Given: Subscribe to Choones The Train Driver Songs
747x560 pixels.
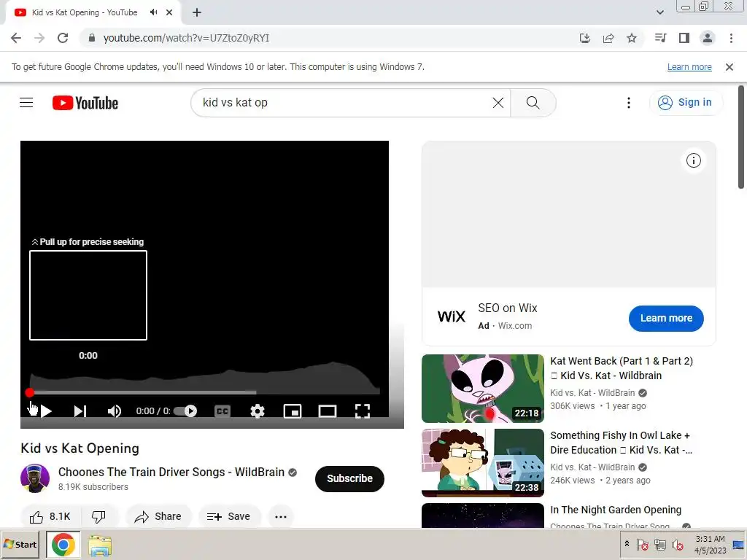Looking at the screenshot, I should 349,478.
